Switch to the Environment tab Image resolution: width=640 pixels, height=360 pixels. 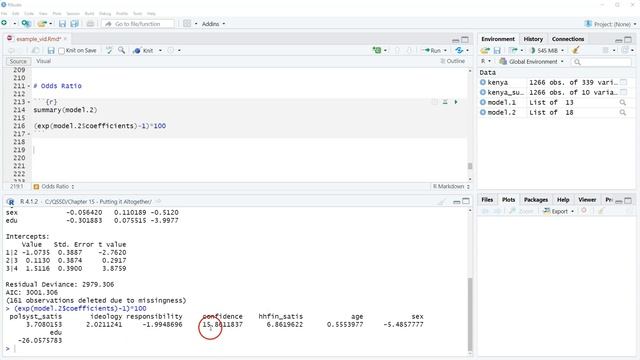[498, 39]
